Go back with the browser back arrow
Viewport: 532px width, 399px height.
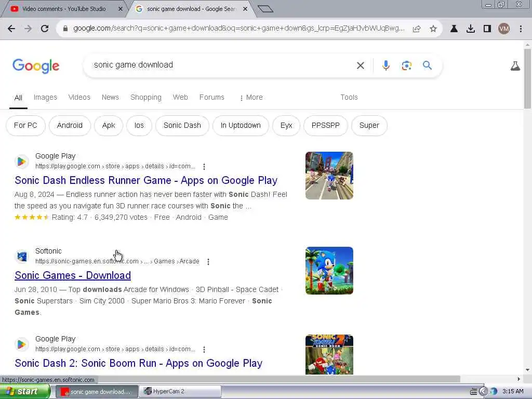11,29
